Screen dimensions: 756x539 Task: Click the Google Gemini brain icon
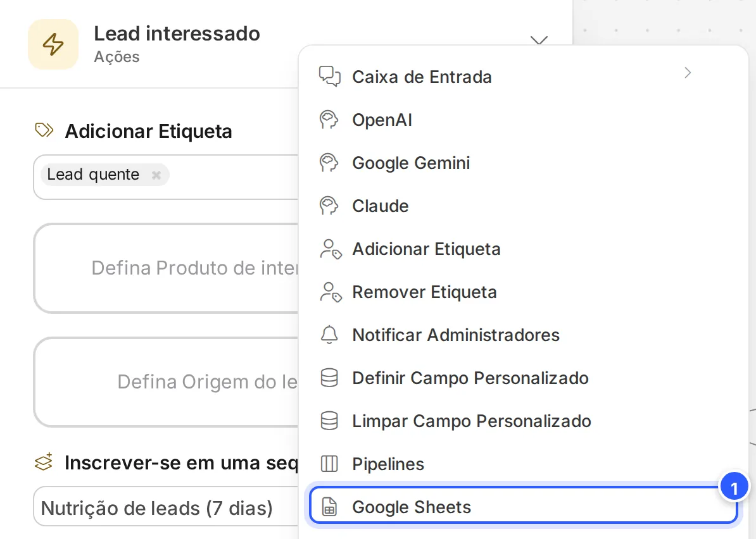pos(329,163)
